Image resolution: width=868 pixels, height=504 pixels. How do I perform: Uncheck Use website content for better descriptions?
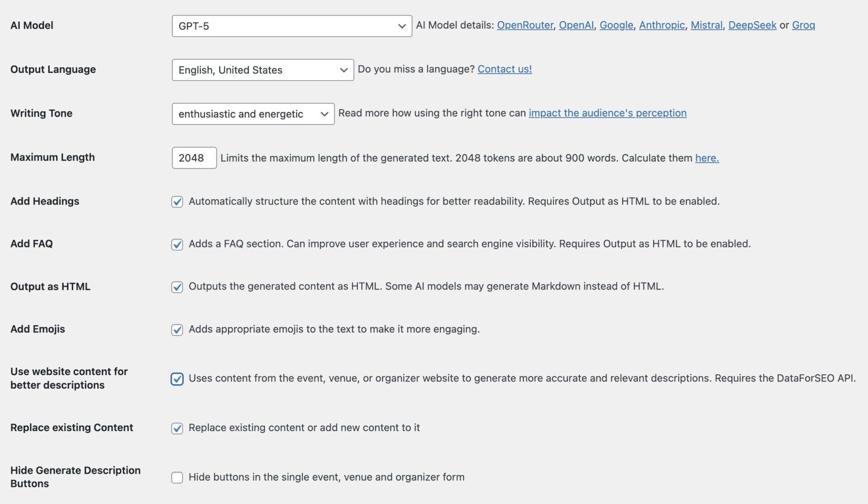(x=177, y=379)
